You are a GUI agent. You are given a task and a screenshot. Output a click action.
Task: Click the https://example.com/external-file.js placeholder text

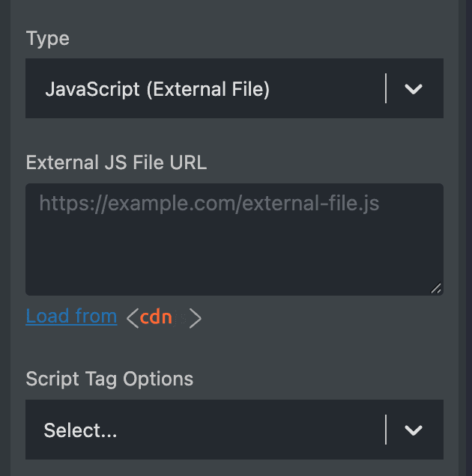point(209,204)
